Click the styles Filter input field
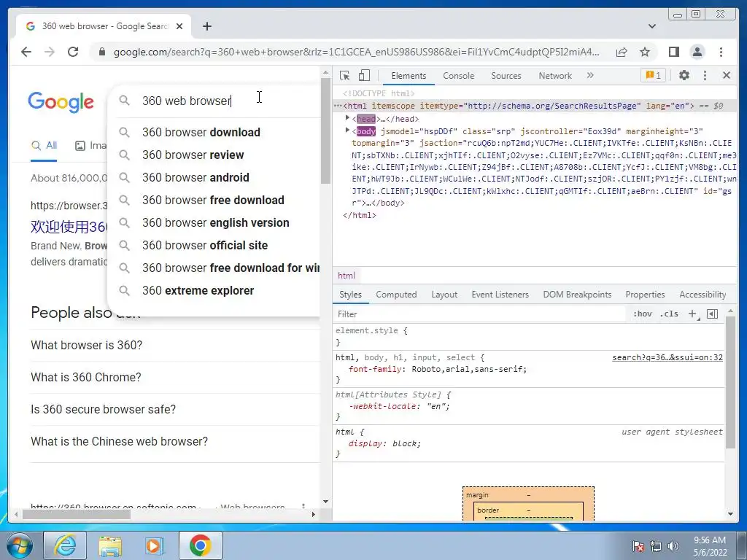 click(480, 314)
